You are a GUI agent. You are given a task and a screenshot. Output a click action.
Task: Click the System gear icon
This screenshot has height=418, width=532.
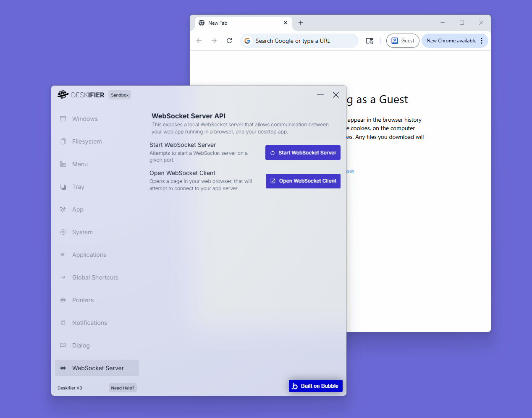point(63,232)
